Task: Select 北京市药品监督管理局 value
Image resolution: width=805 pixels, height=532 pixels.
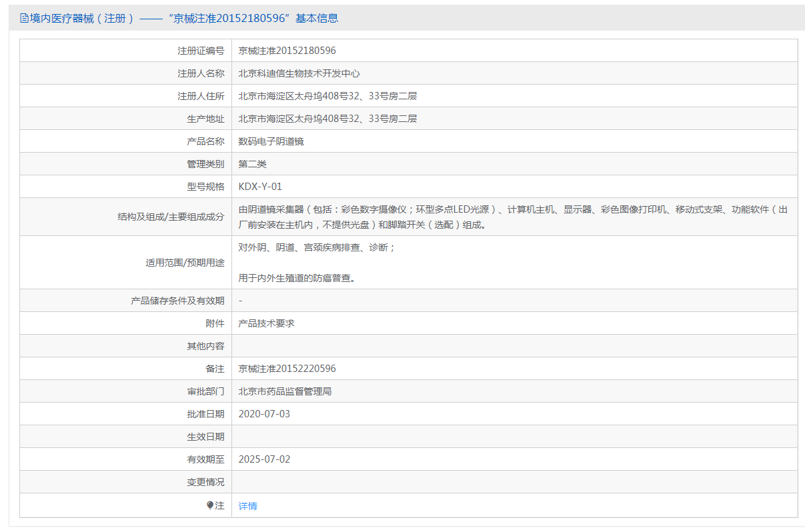Action: 285,391
